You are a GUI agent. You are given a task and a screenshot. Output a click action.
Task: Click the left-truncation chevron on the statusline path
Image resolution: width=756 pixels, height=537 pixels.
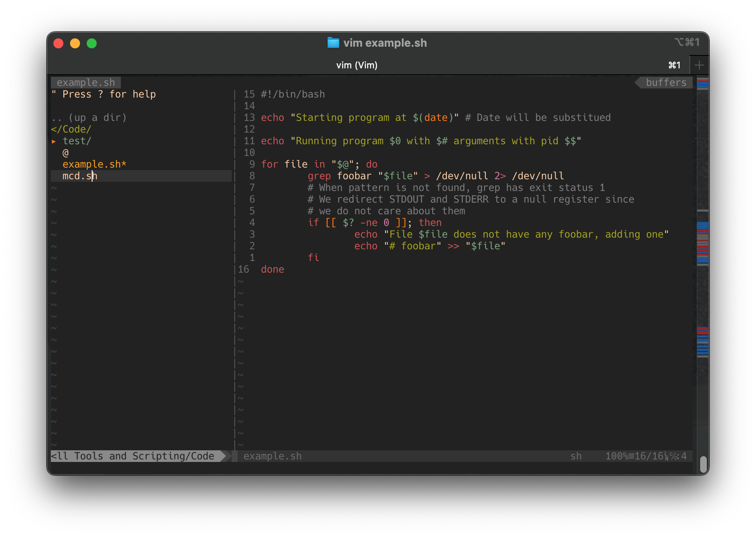point(53,456)
